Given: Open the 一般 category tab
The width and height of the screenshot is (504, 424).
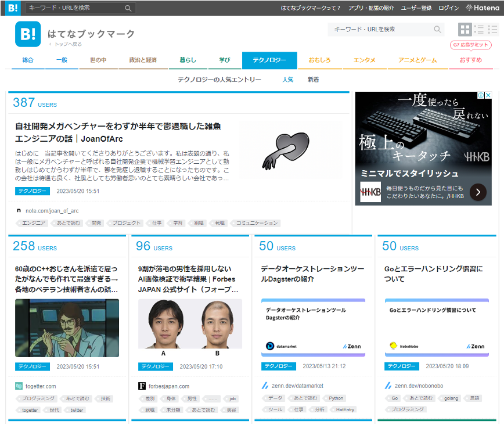Looking at the screenshot, I should 62,60.
